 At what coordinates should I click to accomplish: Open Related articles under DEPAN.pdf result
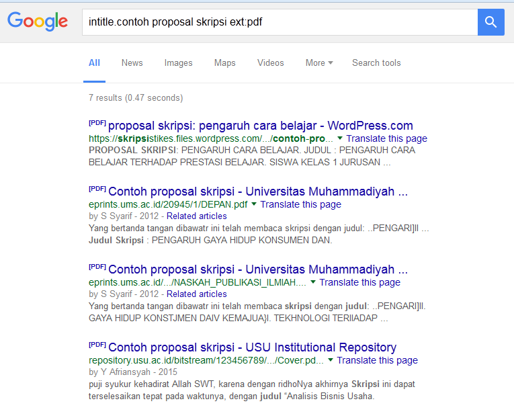pos(197,216)
